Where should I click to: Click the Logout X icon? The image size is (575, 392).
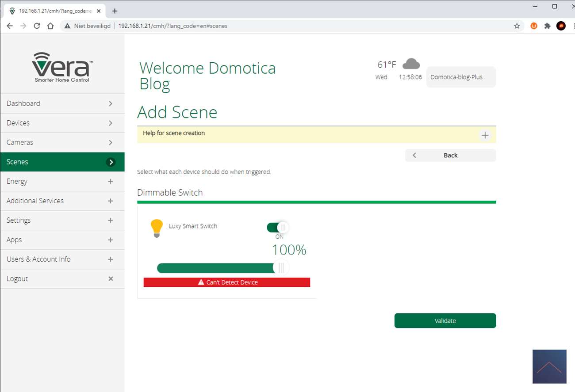(x=111, y=279)
